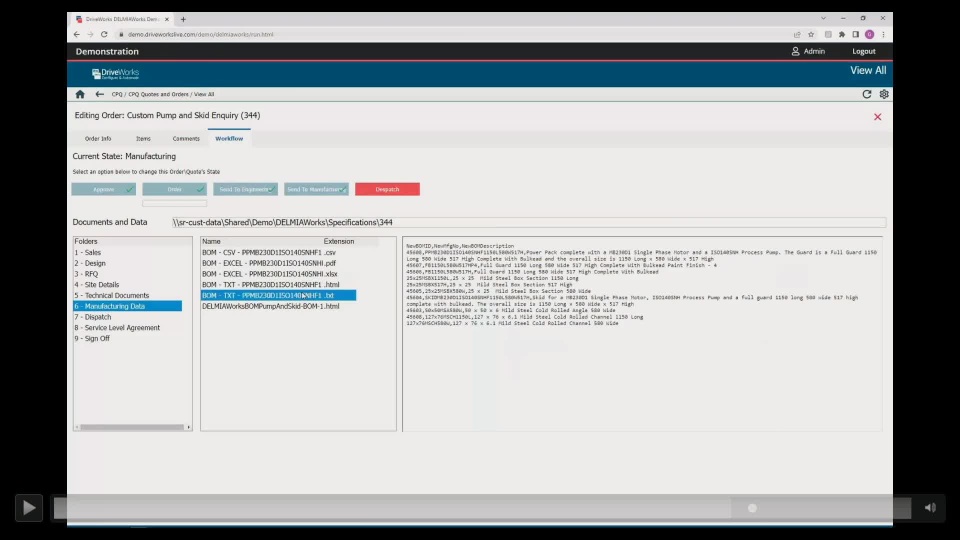This screenshot has height=540, width=960.
Task: Click the browser forward arrow
Action: click(90, 34)
